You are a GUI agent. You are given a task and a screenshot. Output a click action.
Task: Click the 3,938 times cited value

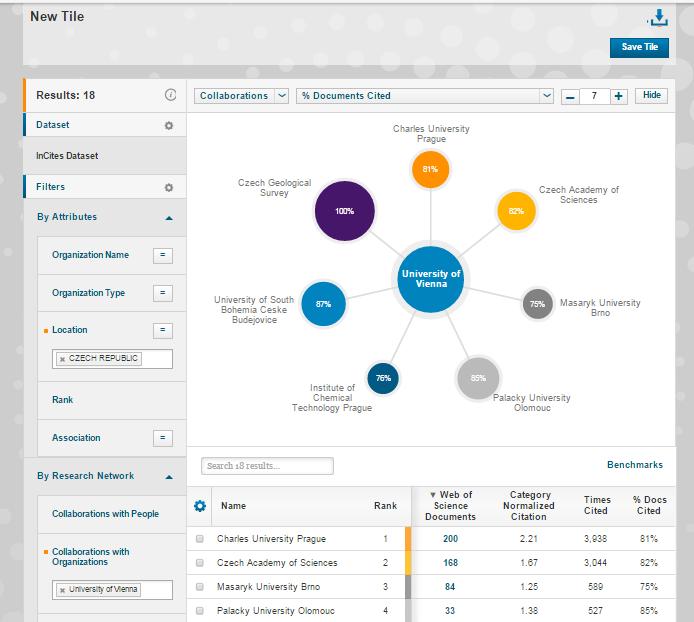pyautogui.click(x=595, y=539)
